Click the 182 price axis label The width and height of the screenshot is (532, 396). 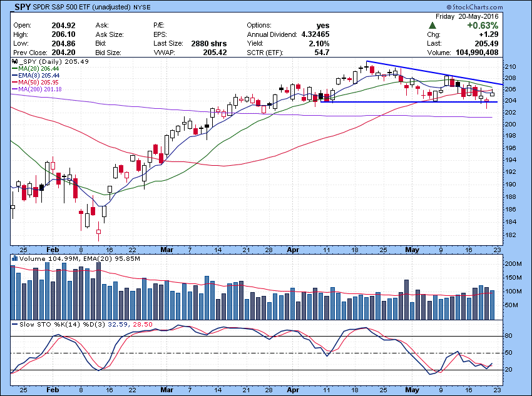click(x=510, y=235)
